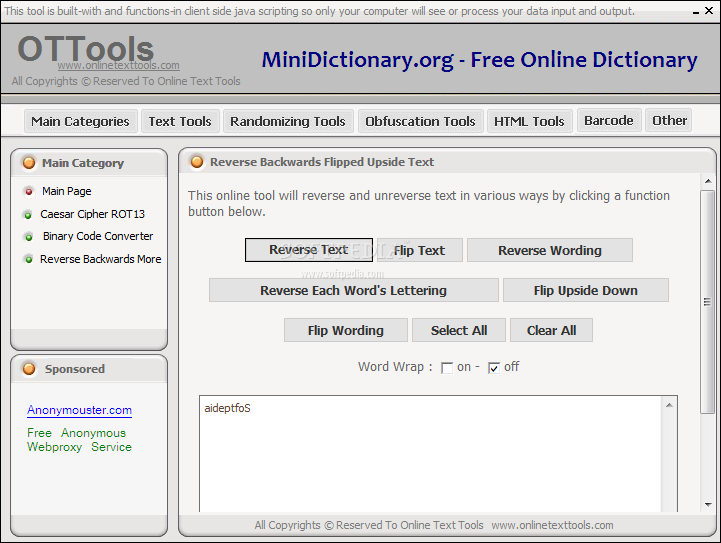This screenshot has height=543, width=721.
Task: Click the Sponsored panel heading
Action: coord(74,369)
